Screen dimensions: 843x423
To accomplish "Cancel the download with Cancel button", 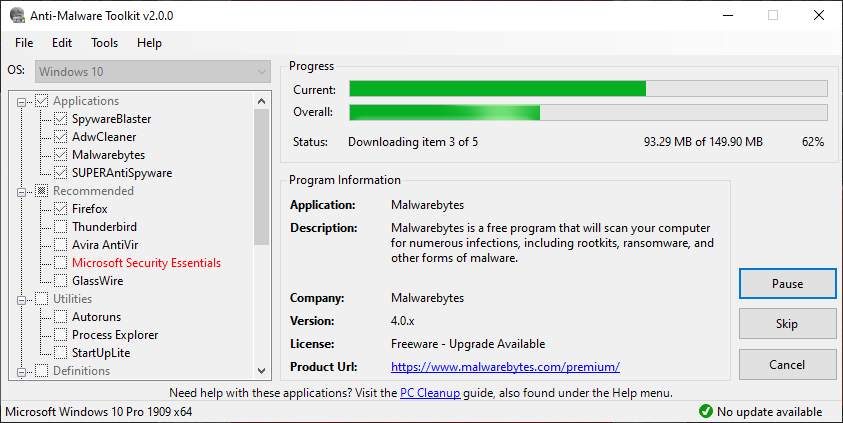I will pyautogui.click(x=787, y=364).
